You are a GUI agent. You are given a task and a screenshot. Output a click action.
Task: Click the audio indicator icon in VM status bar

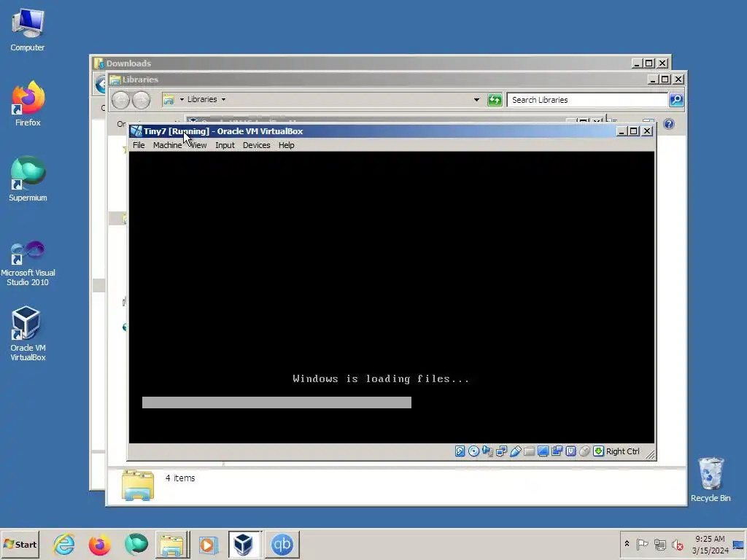487,451
